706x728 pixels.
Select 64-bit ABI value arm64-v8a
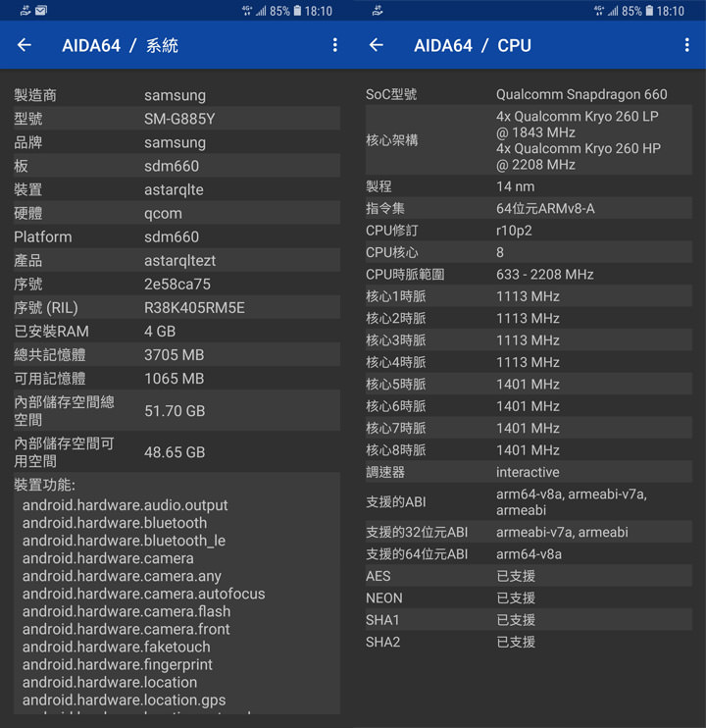(x=529, y=554)
